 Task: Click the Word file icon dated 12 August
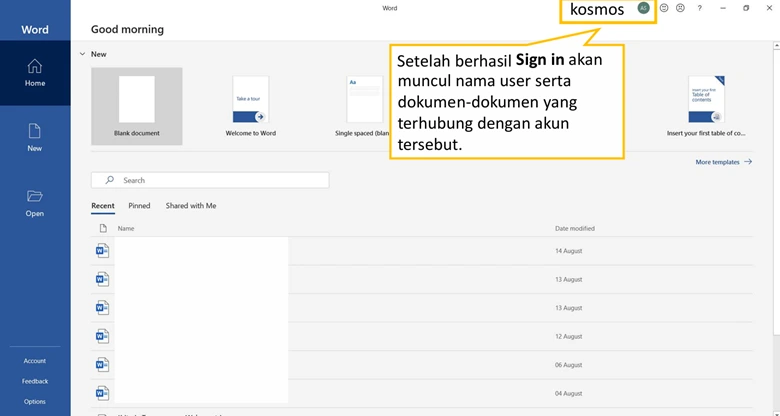(102, 336)
